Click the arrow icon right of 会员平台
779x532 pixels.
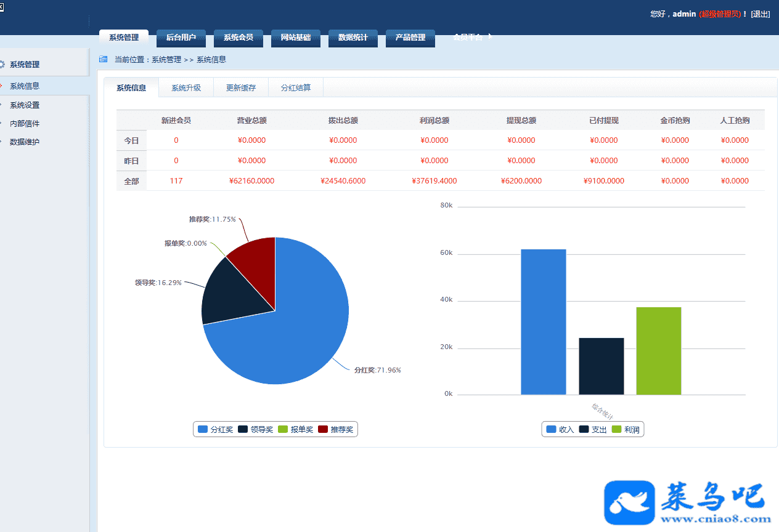(490, 36)
